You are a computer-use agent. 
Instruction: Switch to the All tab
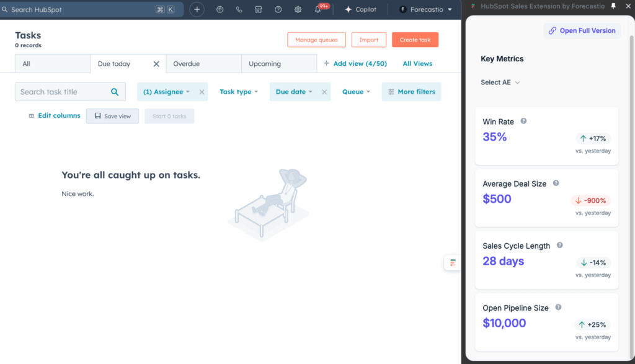coord(53,64)
